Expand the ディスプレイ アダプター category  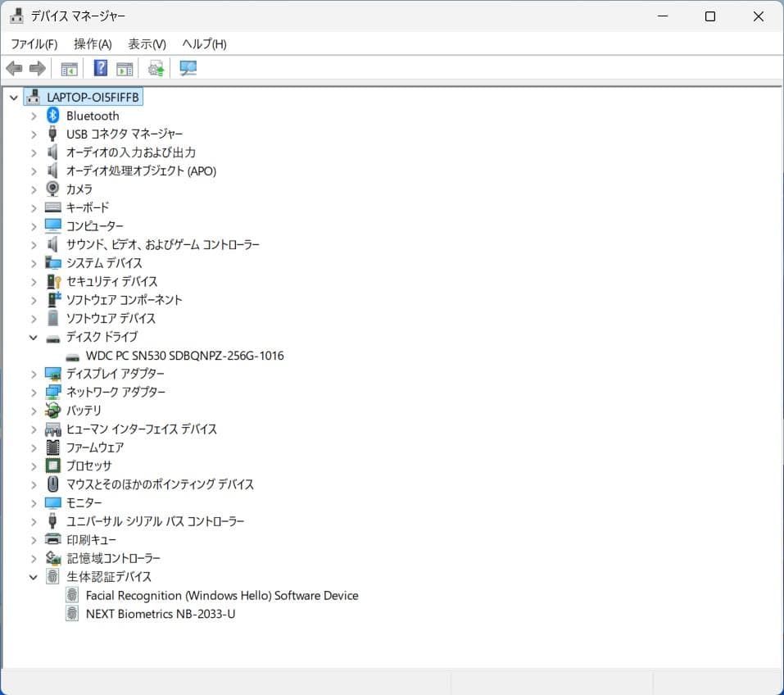pyautogui.click(x=34, y=374)
